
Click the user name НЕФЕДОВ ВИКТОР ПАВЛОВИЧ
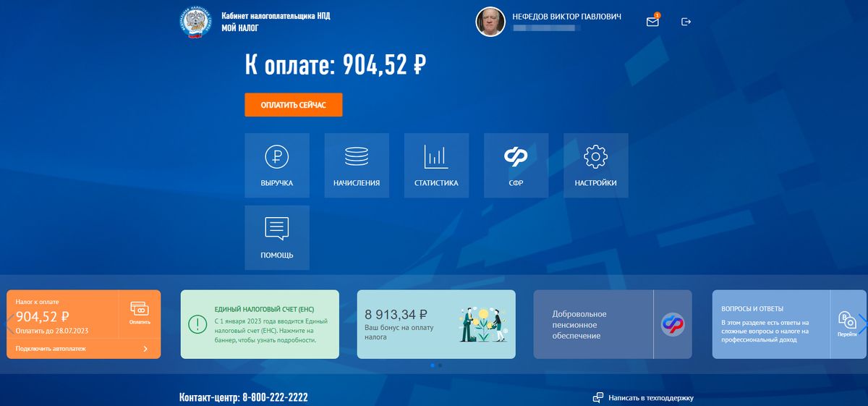566,17
